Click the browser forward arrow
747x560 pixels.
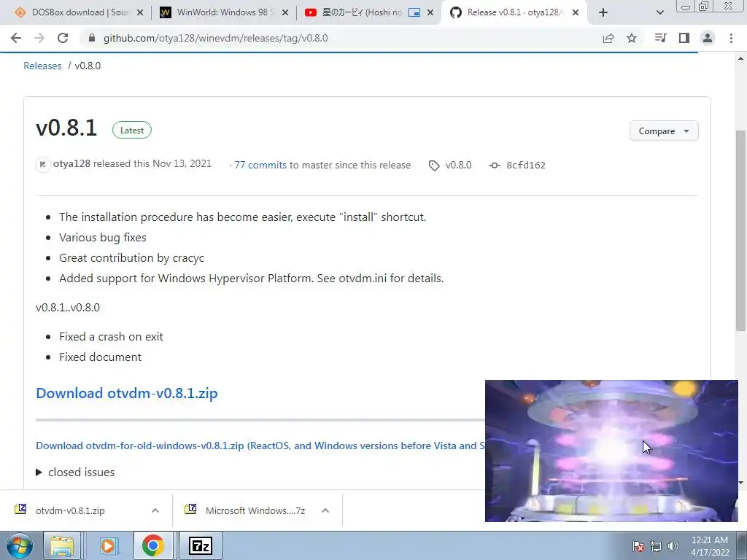(39, 38)
